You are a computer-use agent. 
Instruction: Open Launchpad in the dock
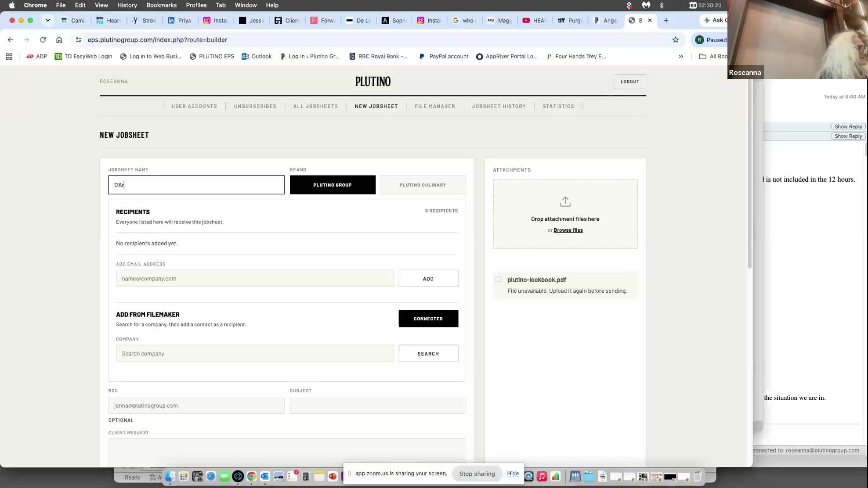click(184, 477)
